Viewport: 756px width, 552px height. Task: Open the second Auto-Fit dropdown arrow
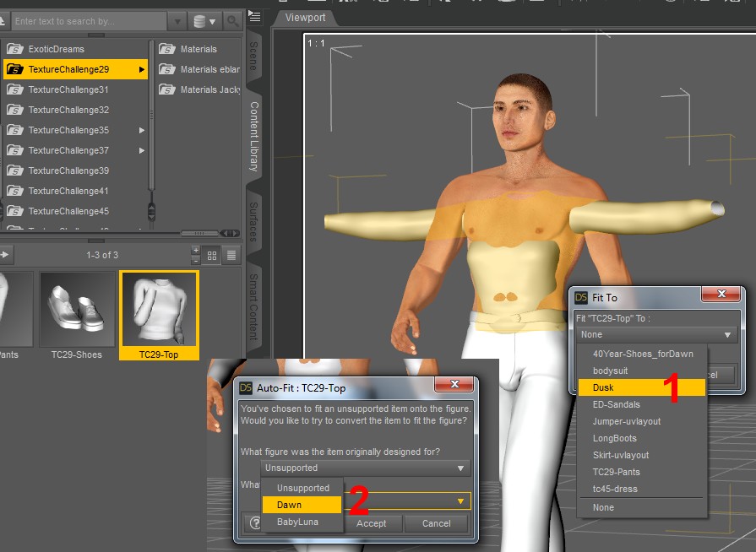tap(460, 501)
